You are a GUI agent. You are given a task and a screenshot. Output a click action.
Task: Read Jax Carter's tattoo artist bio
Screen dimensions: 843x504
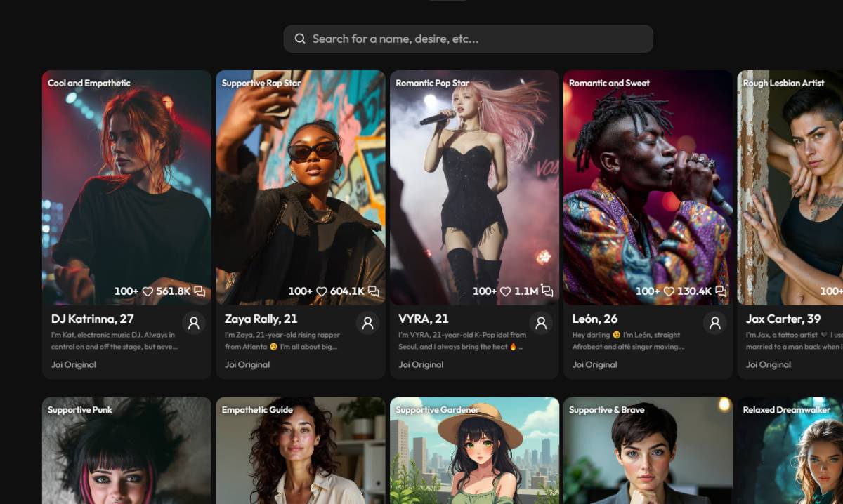point(794,340)
